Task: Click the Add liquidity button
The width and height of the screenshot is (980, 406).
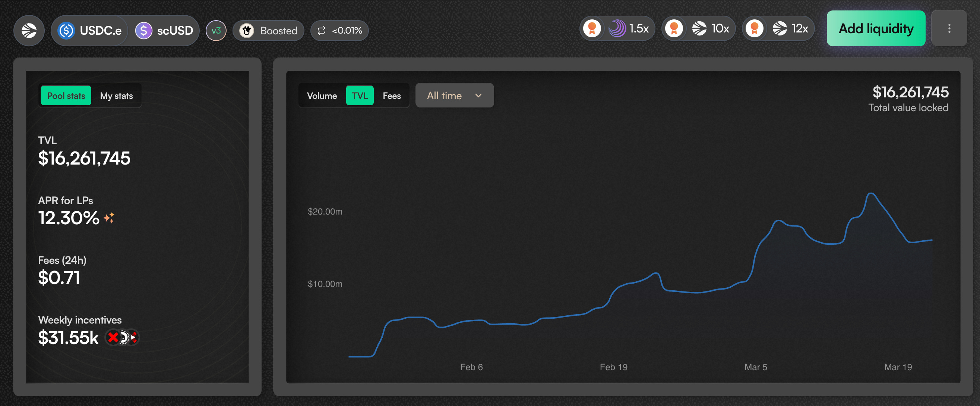Action: click(x=876, y=29)
